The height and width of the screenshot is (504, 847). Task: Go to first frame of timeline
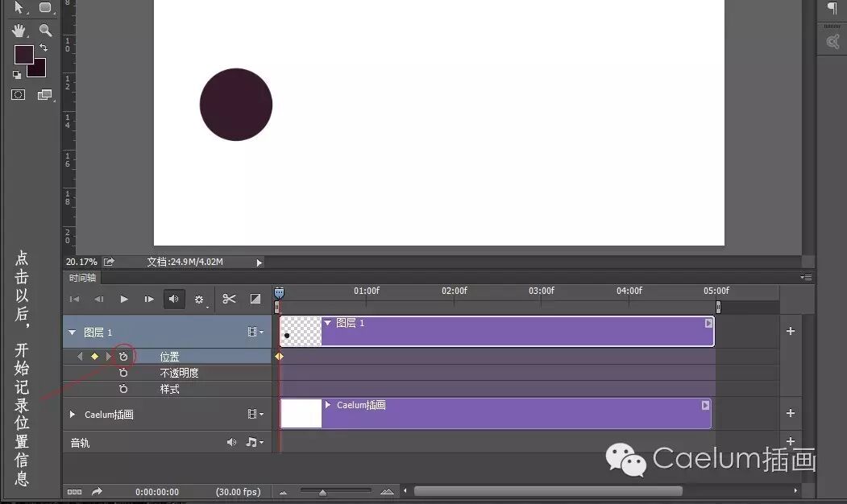click(x=74, y=299)
